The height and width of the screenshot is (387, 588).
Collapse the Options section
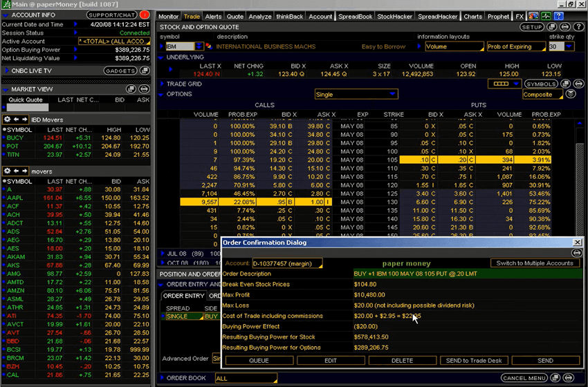coord(161,95)
